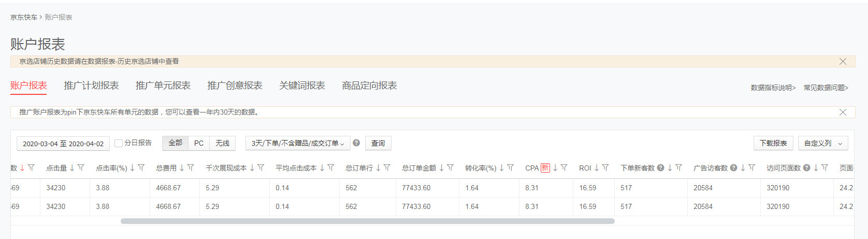Switch to 推广单元报表 tab
This screenshot has width=868, height=239.
click(x=163, y=86)
